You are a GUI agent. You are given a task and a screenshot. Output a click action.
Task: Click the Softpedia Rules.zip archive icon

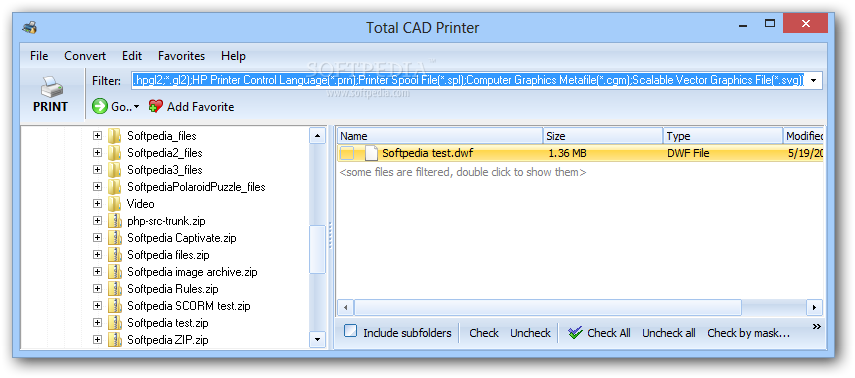click(x=114, y=289)
